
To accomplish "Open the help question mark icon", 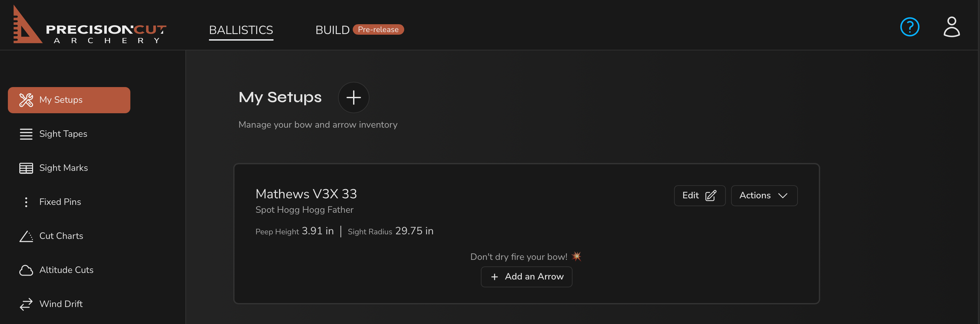I will pyautogui.click(x=910, y=27).
